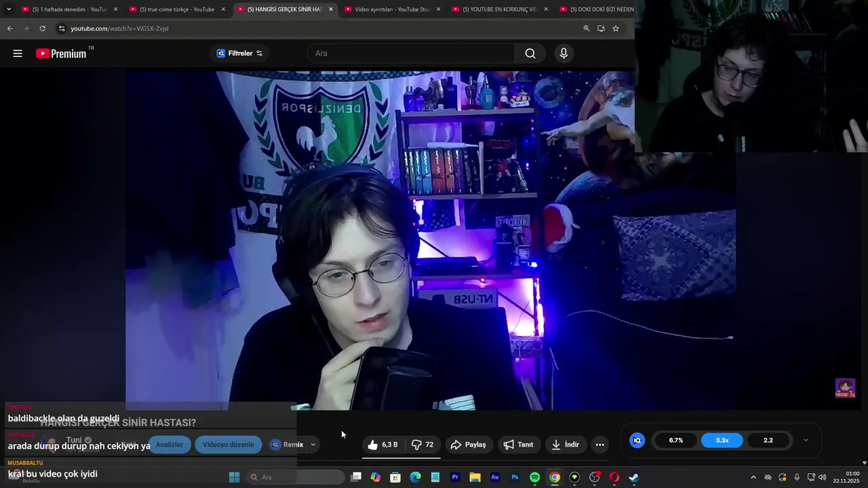Close the 'HANGİSİ GERÇEK SİNİR HAS' tab
The width and height of the screenshot is (868, 488).
[331, 9]
